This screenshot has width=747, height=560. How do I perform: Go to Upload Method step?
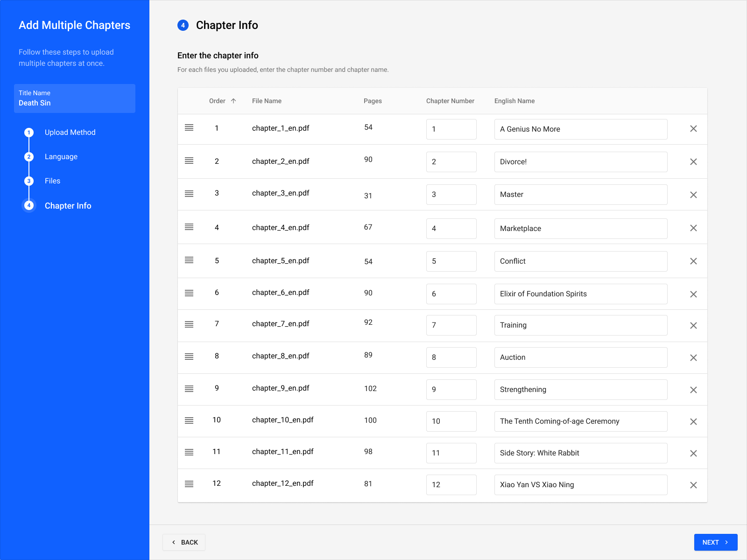point(70,133)
